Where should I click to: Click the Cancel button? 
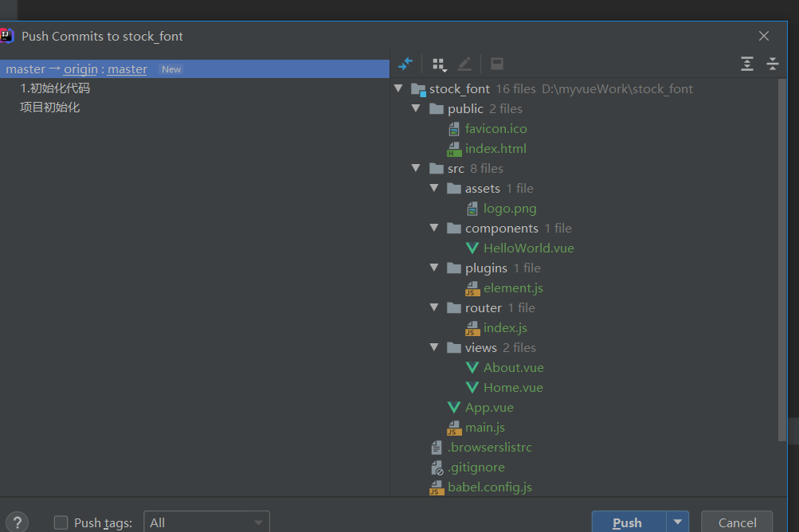[x=737, y=522]
